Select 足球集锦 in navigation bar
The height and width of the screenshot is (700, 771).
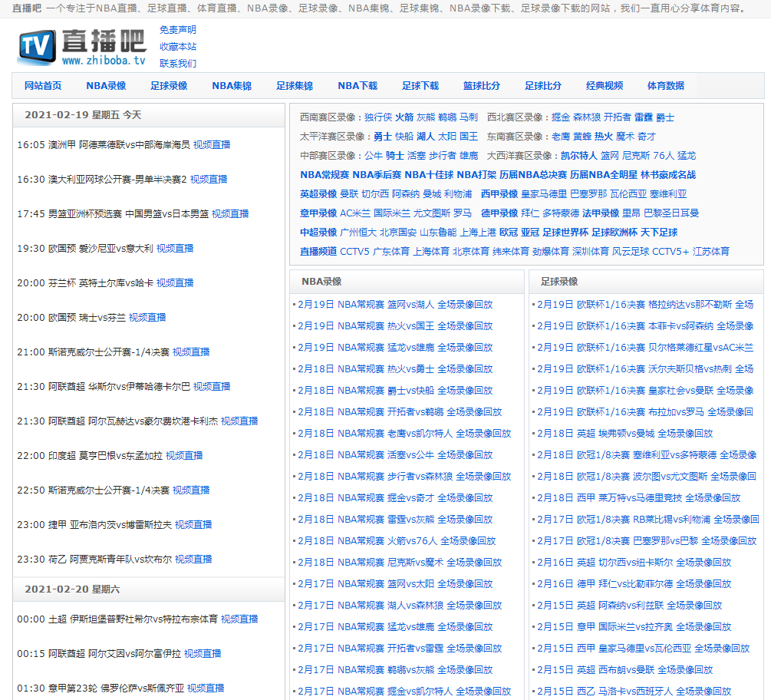[295, 86]
